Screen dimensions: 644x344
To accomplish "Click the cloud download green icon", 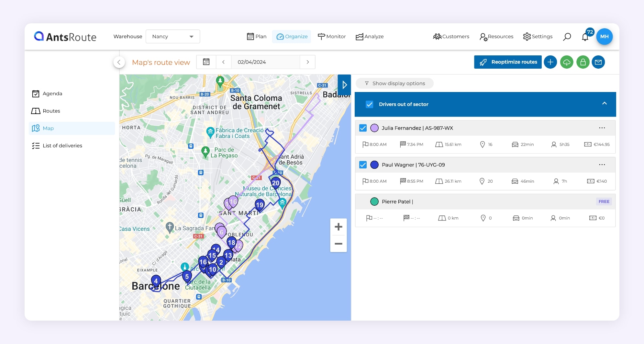I will coord(566,62).
